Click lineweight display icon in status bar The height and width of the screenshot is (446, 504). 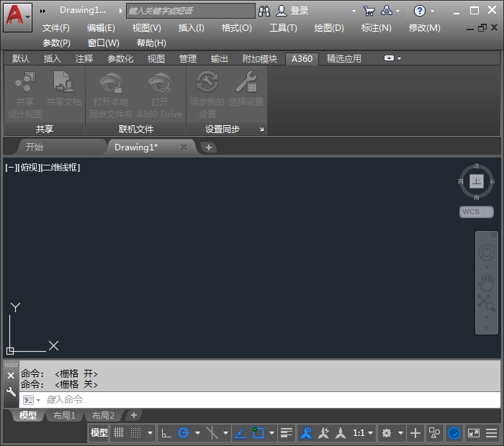[286, 433]
